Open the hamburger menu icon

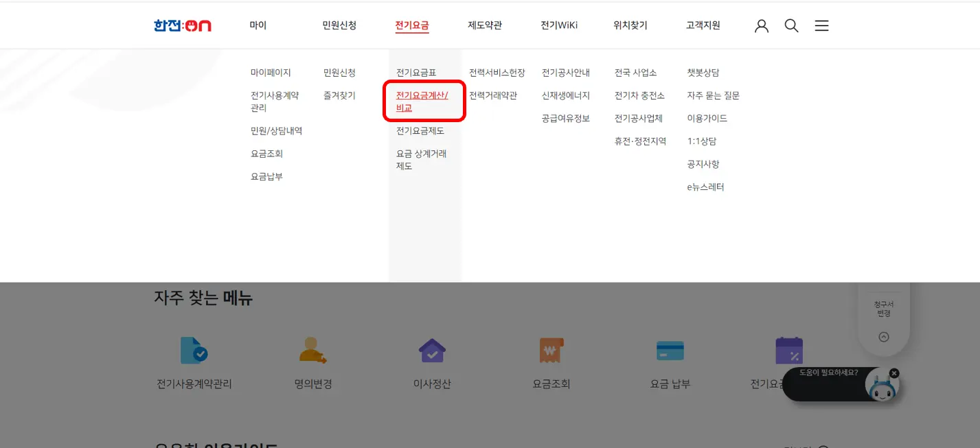point(821,25)
